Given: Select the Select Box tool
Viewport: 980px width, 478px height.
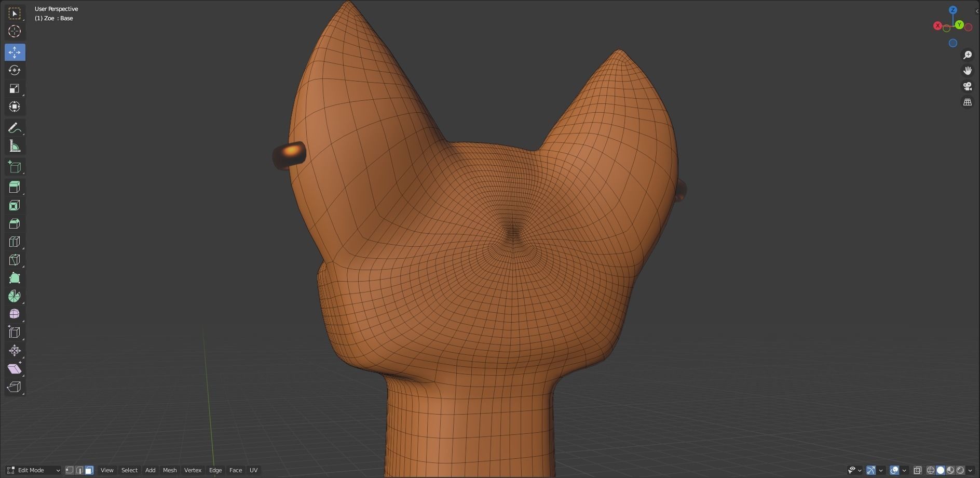Looking at the screenshot, I should coord(15,13).
